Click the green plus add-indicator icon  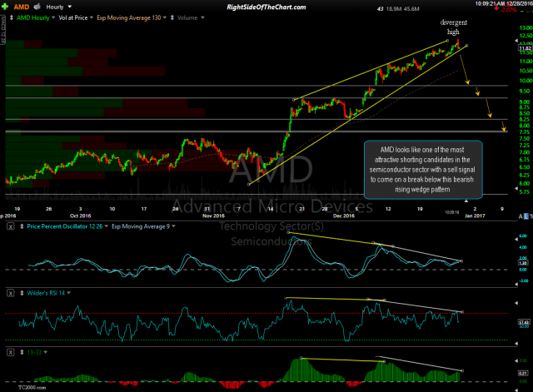(x=5, y=7)
